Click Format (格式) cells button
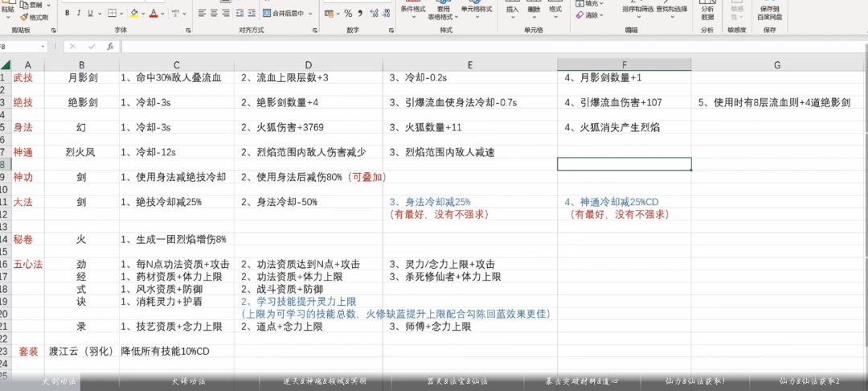868x391 pixels. point(555,9)
